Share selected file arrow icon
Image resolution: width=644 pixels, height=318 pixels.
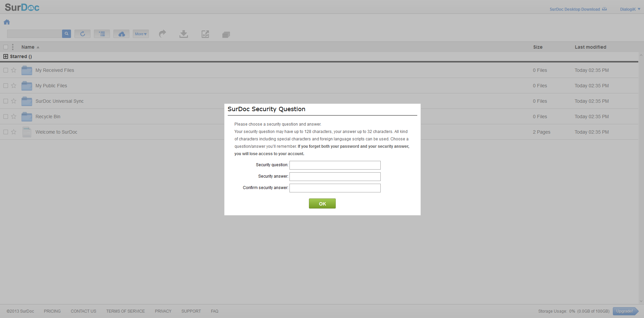pos(162,34)
